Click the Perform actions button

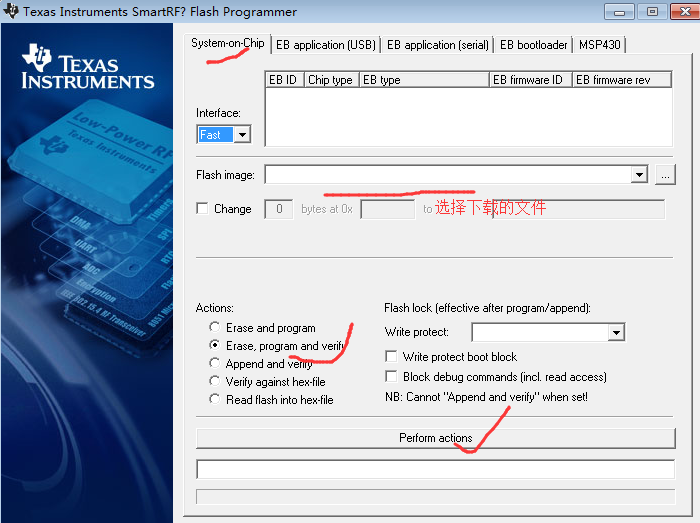[x=436, y=438]
